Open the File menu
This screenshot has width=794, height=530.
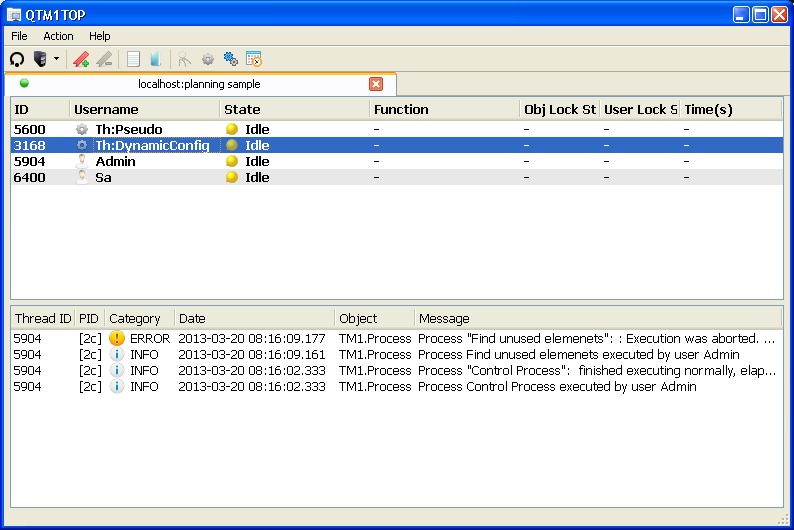coord(20,36)
